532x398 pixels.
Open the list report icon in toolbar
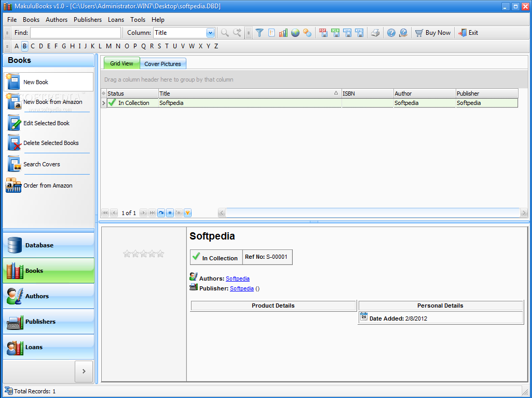271,33
